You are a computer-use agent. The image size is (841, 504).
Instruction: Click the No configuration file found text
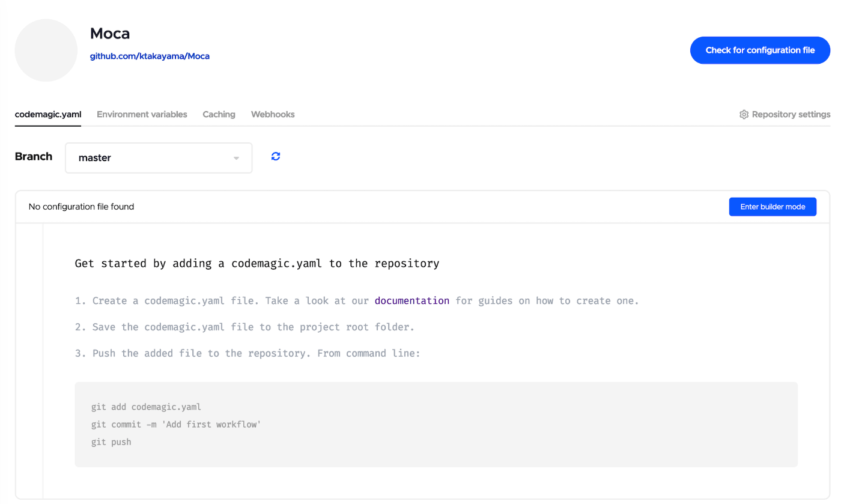(81, 207)
